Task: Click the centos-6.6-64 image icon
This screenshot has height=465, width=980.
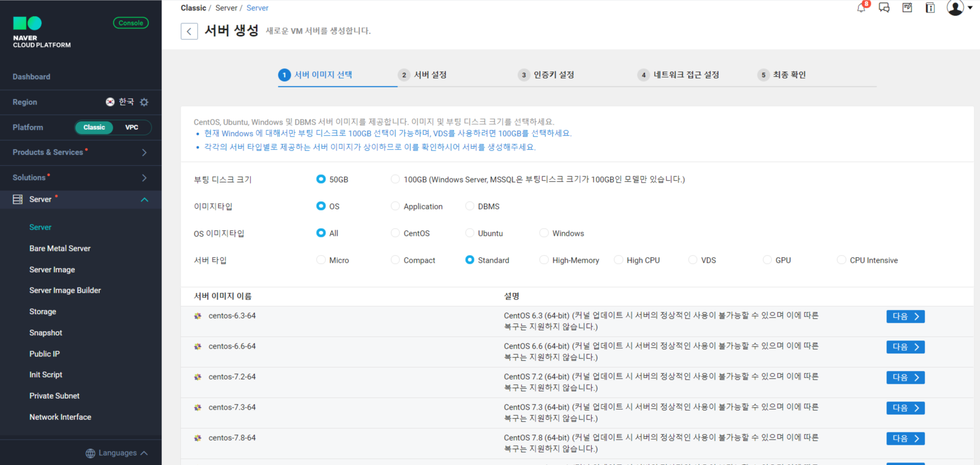Action: (x=198, y=347)
